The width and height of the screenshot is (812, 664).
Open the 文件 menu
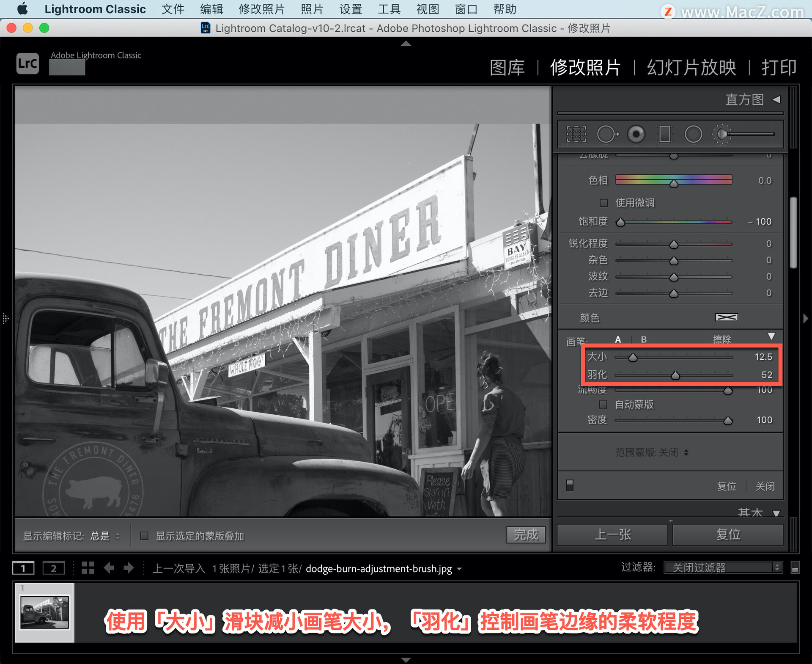click(x=173, y=9)
